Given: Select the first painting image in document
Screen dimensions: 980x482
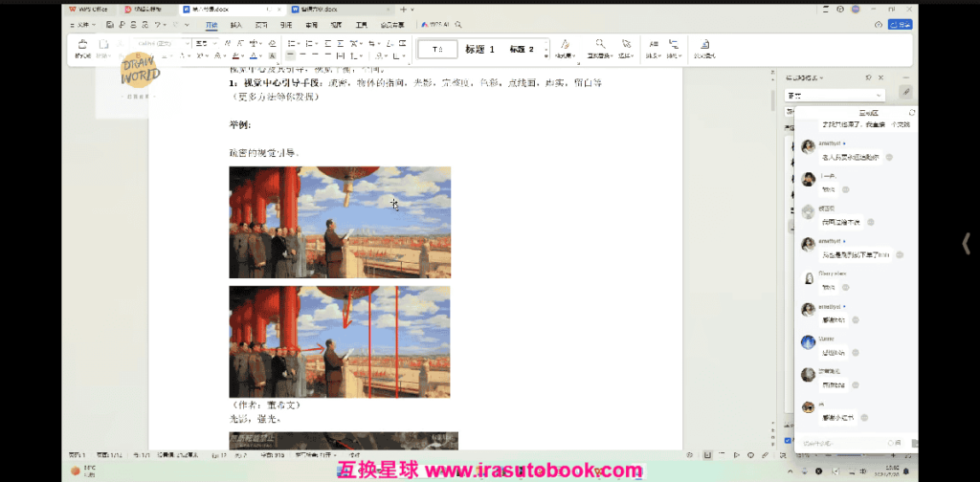Looking at the screenshot, I should (340, 222).
